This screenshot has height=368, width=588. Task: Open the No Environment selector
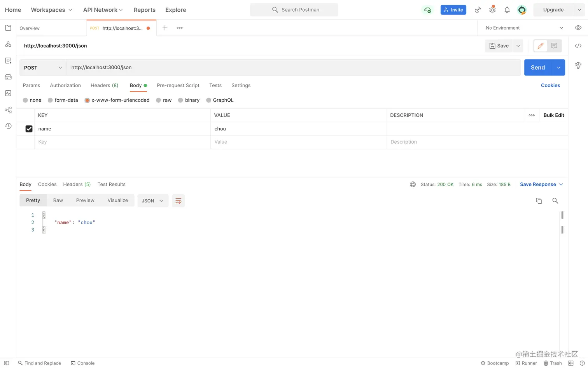[x=524, y=28]
